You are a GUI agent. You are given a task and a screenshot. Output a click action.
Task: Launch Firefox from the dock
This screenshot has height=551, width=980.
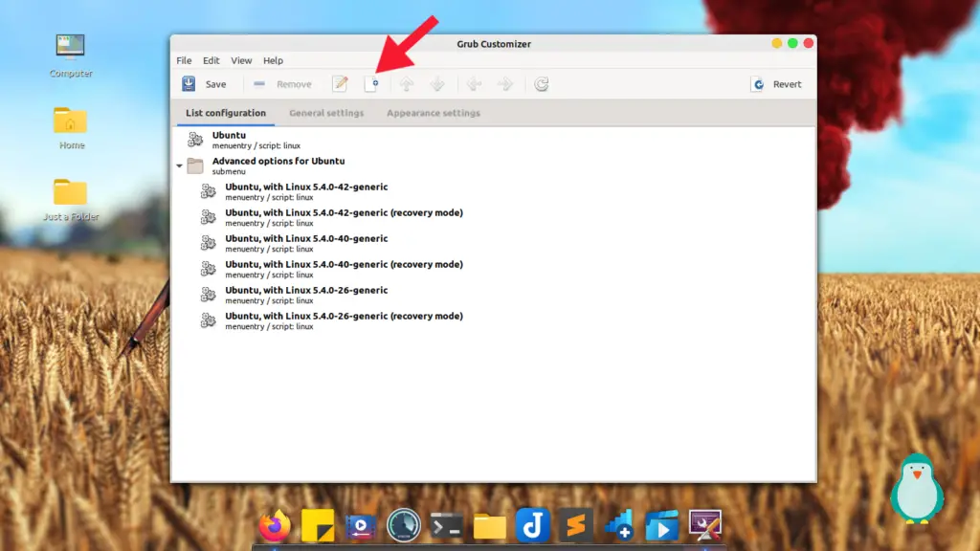[x=275, y=526]
